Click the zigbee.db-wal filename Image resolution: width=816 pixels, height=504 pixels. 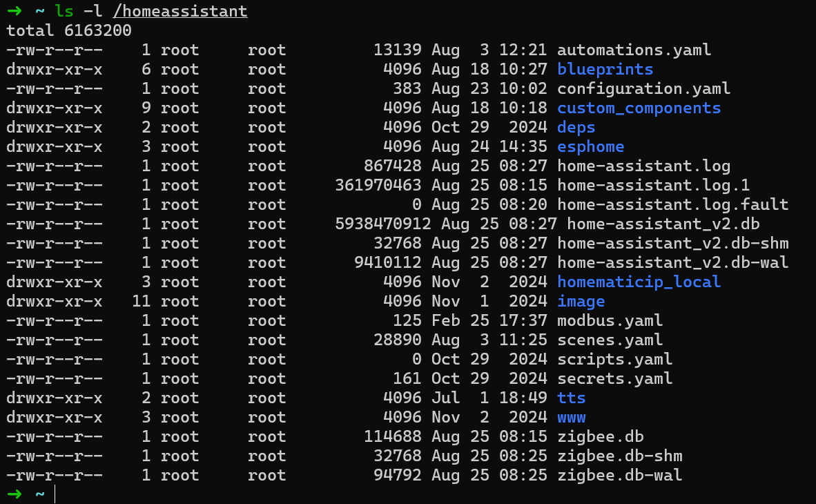(x=619, y=476)
